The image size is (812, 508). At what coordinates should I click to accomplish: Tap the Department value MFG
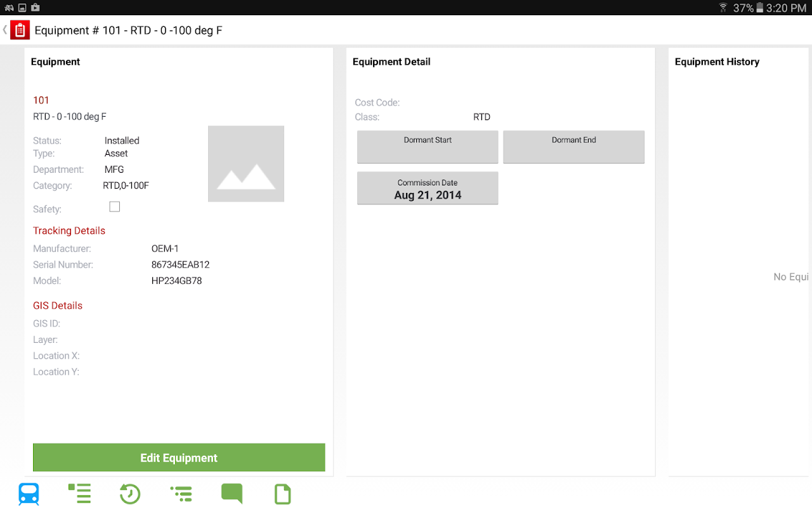(x=114, y=170)
